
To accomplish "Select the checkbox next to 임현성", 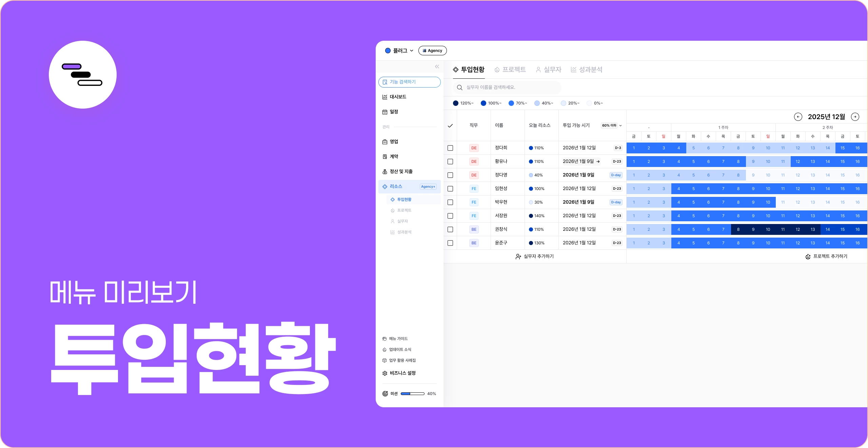I will point(450,189).
